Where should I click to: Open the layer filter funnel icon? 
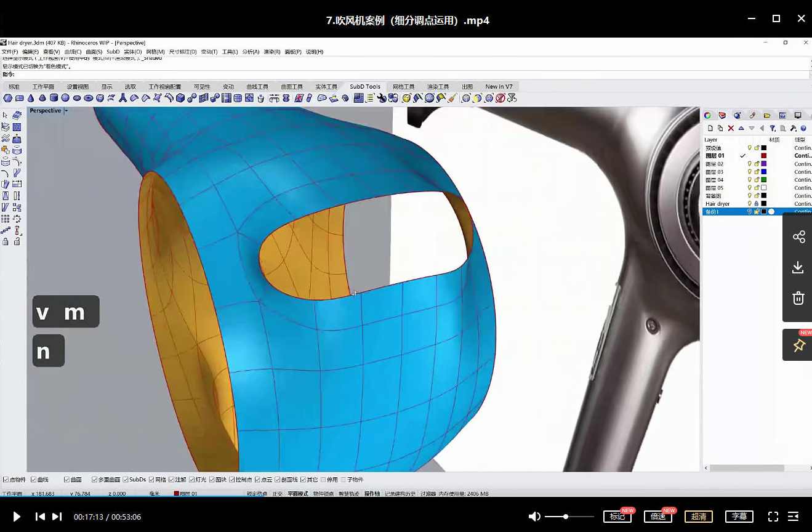click(x=773, y=128)
